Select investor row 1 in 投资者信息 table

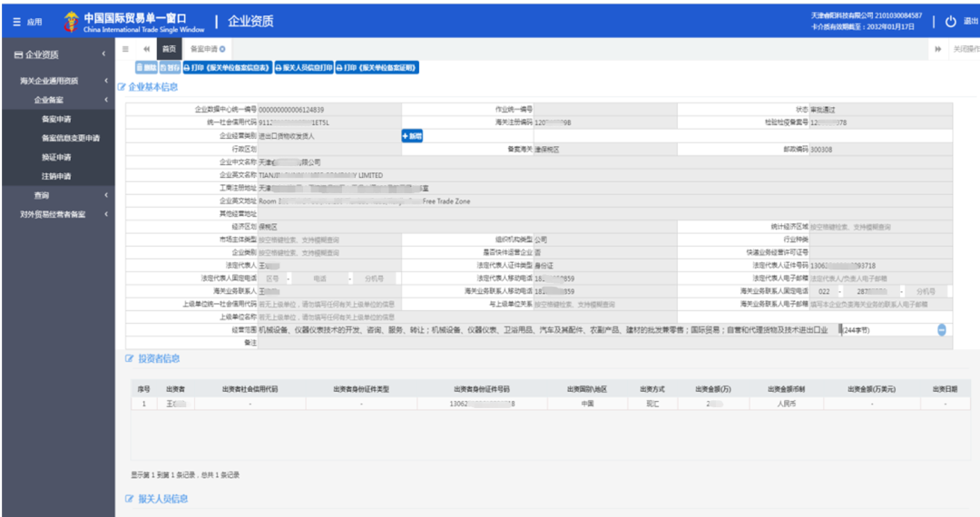(550, 404)
